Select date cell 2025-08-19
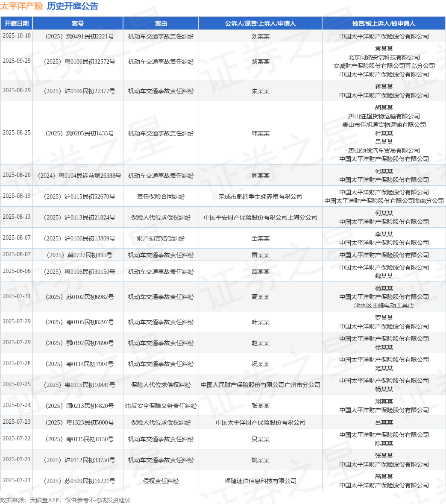The image size is (446, 504). pyautogui.click(x=17, y=196)
